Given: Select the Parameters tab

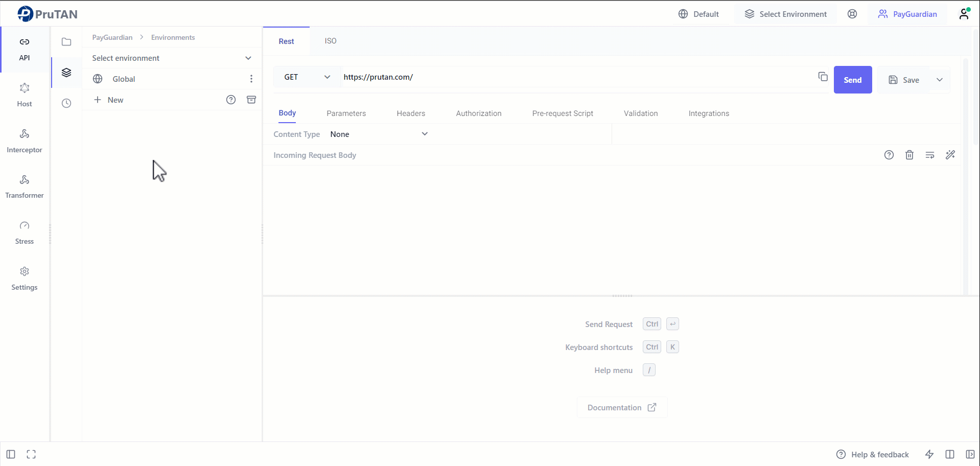Looking at the screenshot, I should pyautogui.click(x=346, y=113).
